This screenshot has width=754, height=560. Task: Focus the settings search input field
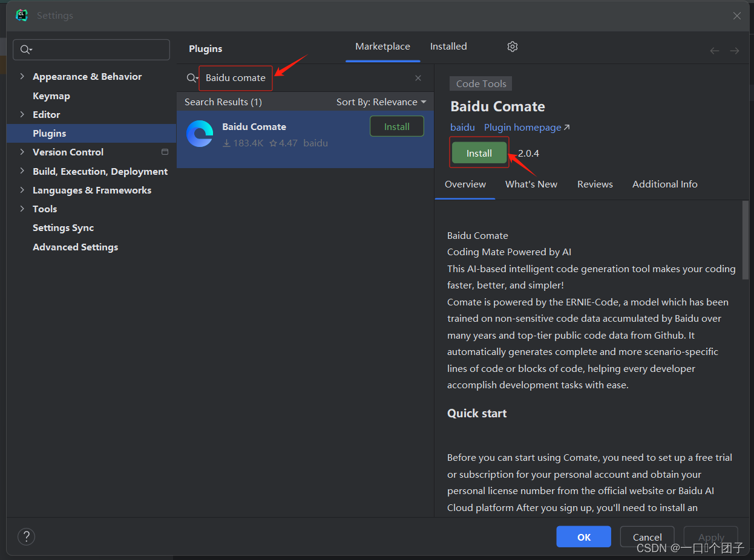pyautogui.click(x=92, y=50)
